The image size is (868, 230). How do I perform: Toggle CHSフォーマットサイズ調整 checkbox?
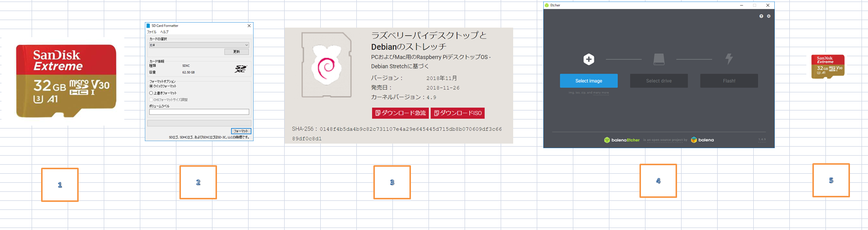coord(151,99)
